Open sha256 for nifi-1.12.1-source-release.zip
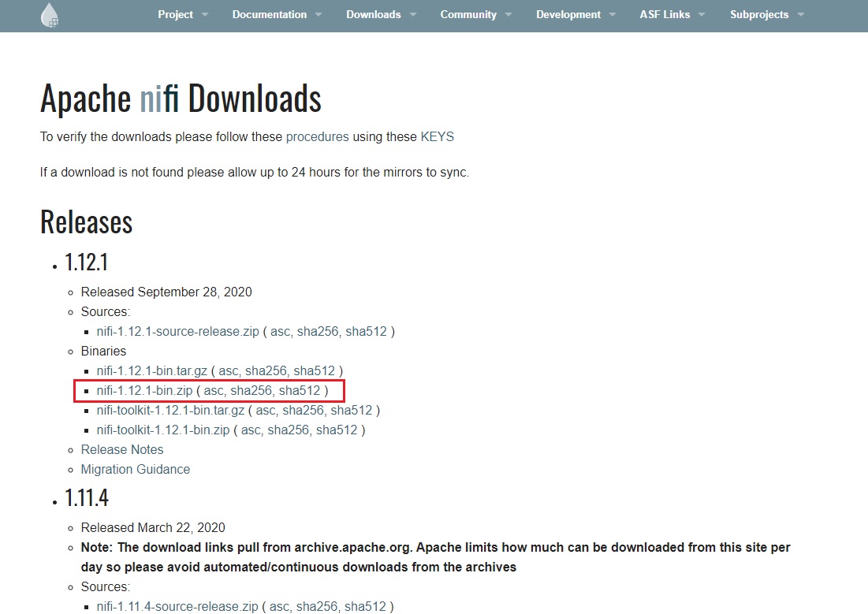868x614 pixels. click(318, 332)
